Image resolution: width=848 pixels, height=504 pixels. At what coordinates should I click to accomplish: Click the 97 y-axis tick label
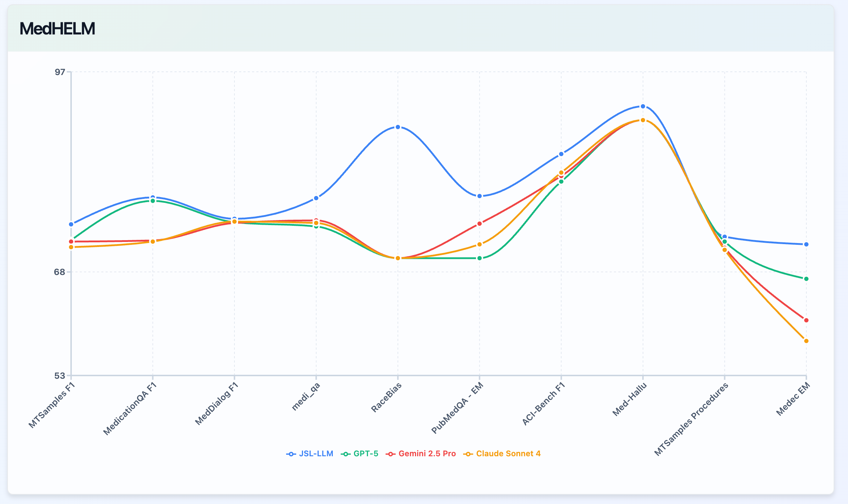pos(60,72)
